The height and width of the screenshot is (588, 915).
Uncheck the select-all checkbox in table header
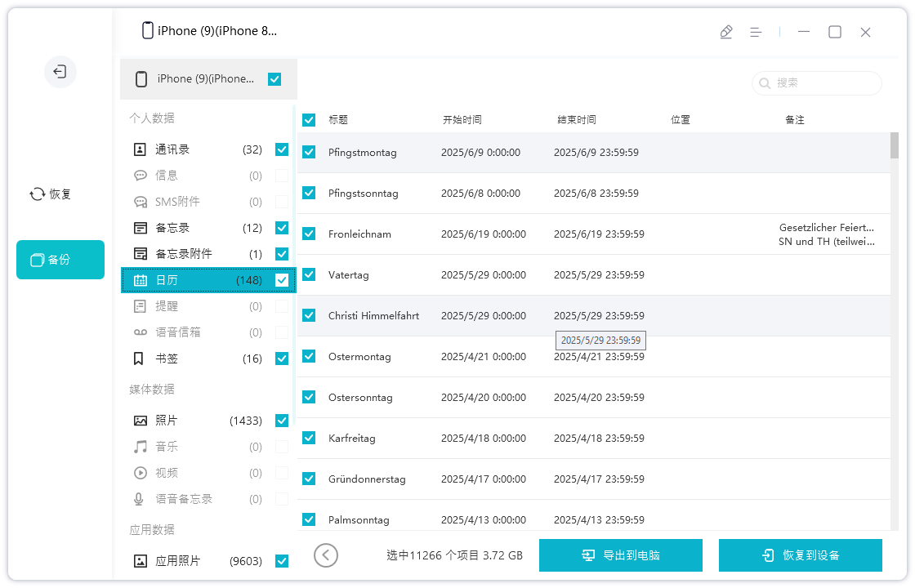309,119
